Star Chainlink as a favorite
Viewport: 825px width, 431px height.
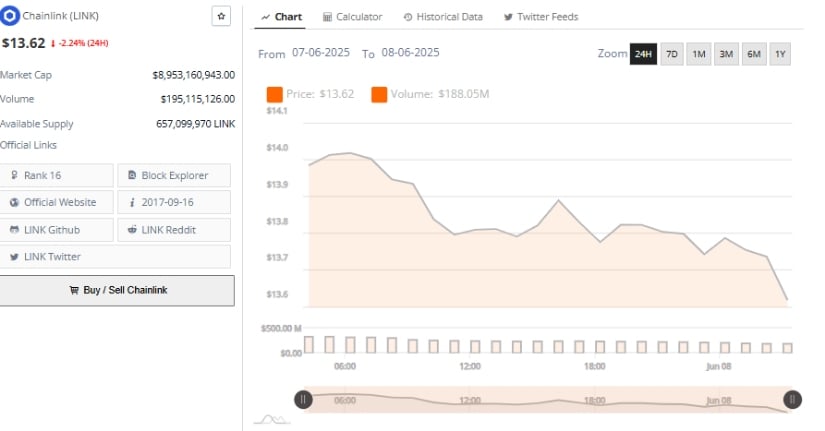[x=221, y=16]
